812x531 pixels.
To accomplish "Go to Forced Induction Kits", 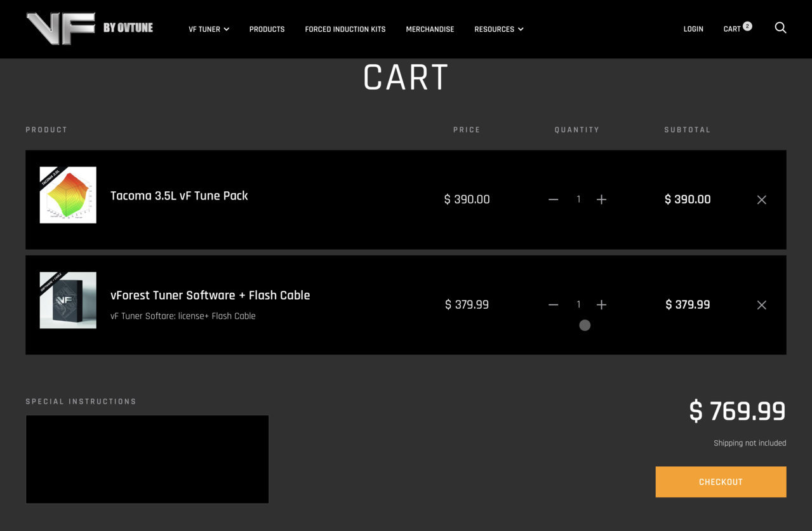I will click(x=345, y=29).
